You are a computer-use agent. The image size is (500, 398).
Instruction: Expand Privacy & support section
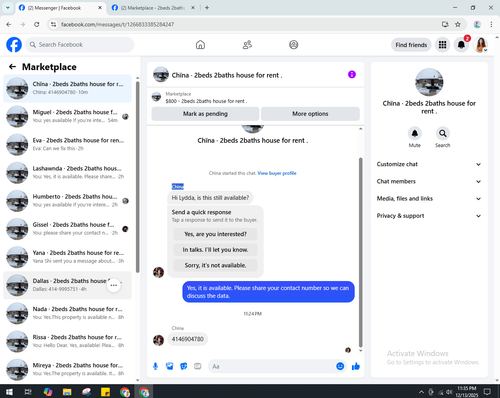pos(429,216)
